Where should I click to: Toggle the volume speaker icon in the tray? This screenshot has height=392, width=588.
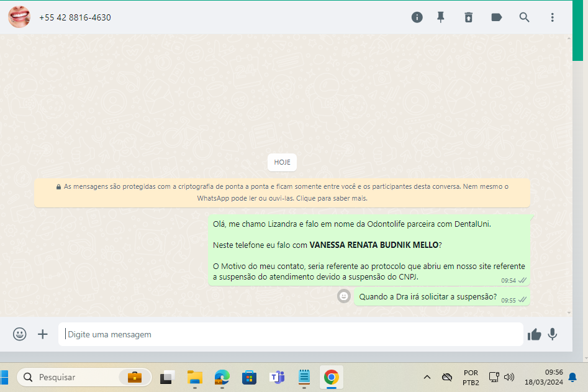[509, 377]
